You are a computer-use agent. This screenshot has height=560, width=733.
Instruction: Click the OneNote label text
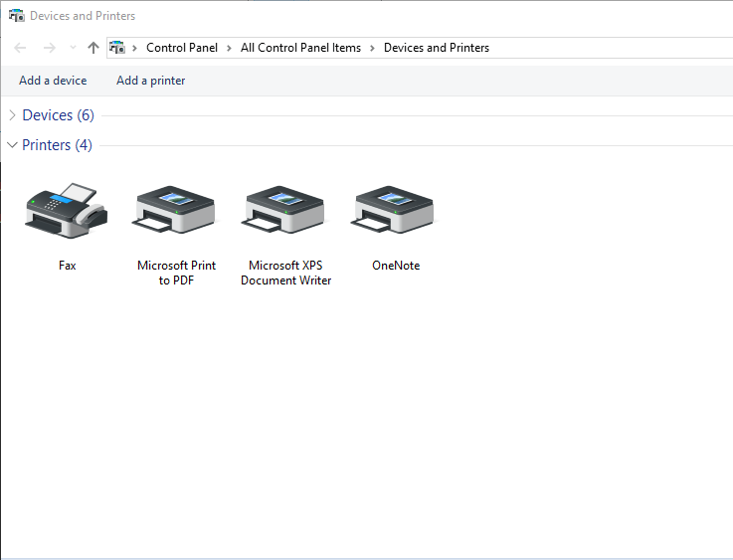pos(396,266)
